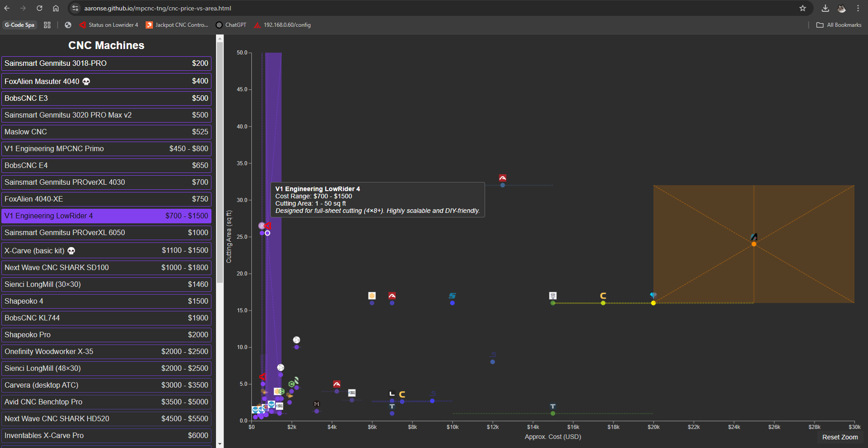Select the Shapeoko 4 row

click(x=106, y=301)
